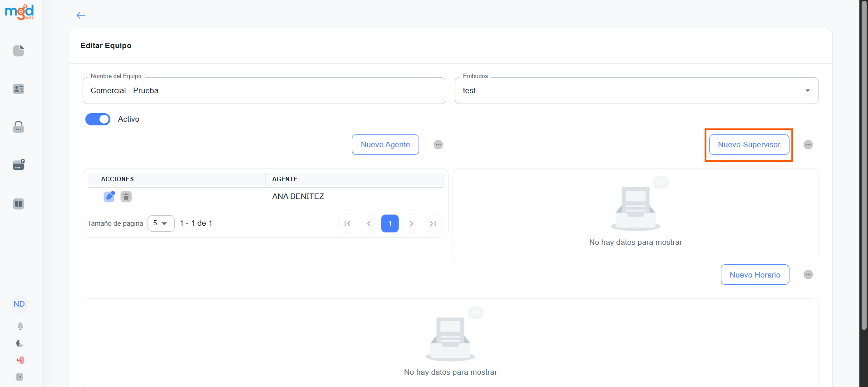Open the page size dropdown showing 5
The height and width of the screenshot is (387, 868).
[x=161, y=223]
